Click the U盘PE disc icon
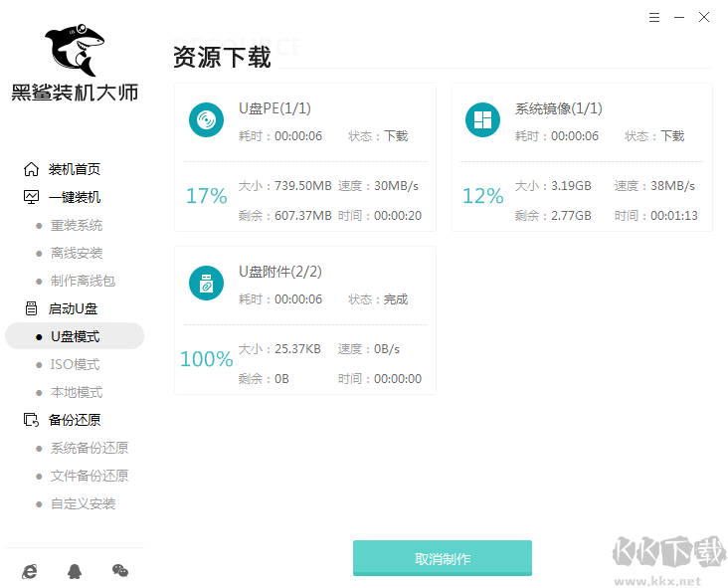Screen dimensions: 728x588 tap(206, 119)
